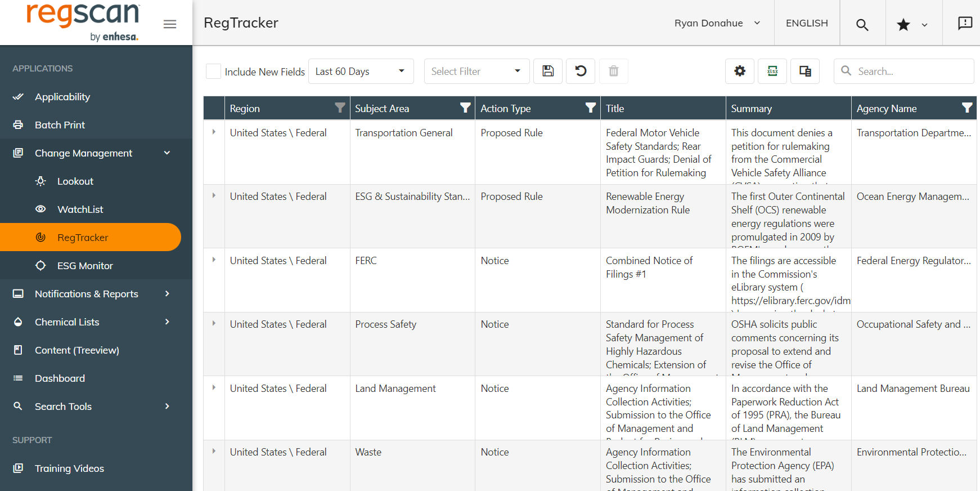The height and width of the screenshot is (491, 980).
Task: Toggle the Agency Name column filter
Action: [x=966, y=108]
